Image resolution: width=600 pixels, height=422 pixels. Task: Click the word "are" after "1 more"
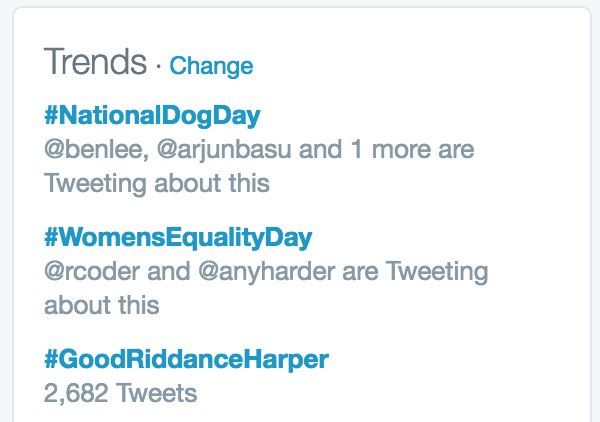coord(453,150)
